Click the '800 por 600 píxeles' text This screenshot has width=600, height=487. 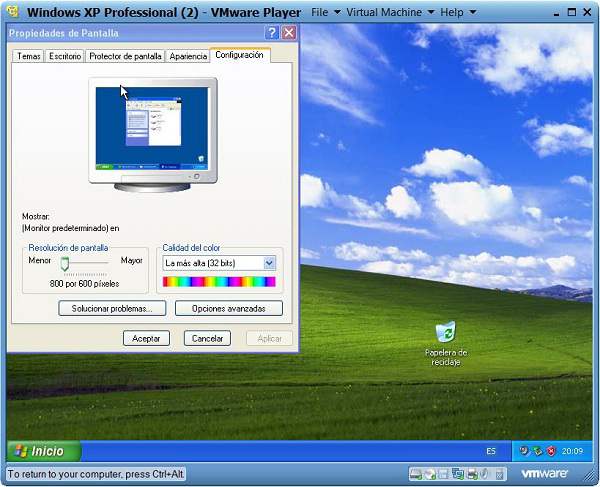click(x=85, y=283)
